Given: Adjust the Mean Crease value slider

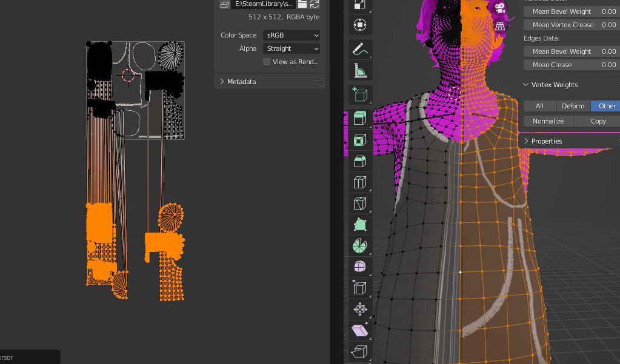Looking at the screenshot, I should click(x=572, y=65).
